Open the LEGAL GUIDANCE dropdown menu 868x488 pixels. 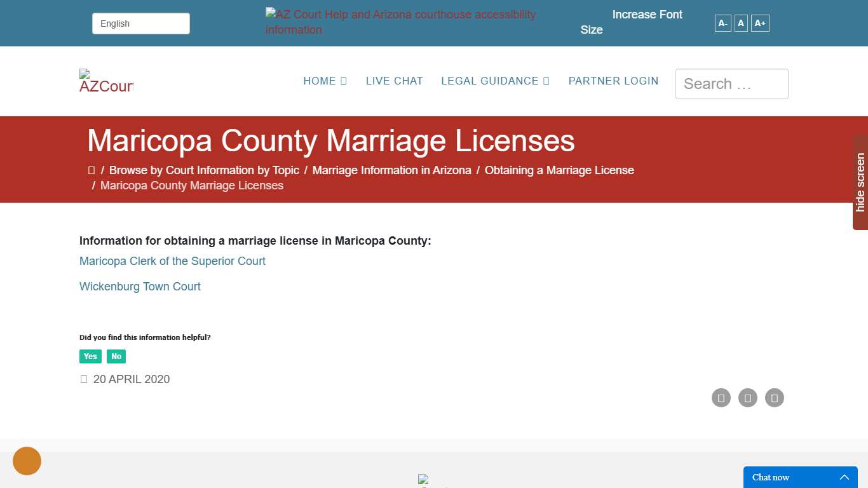[x=495, y=81]
